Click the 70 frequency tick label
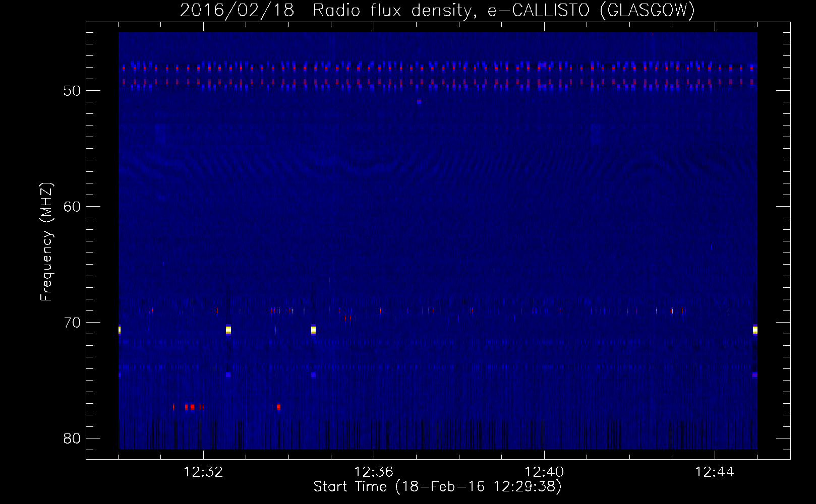The image size is (816, 504). tap(72, 323)
